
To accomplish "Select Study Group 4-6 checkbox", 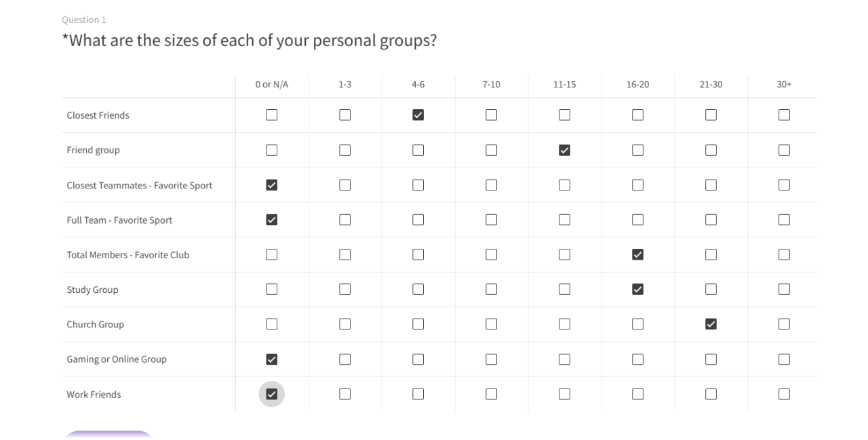I will pyautogui.click(x=418, y=289).
